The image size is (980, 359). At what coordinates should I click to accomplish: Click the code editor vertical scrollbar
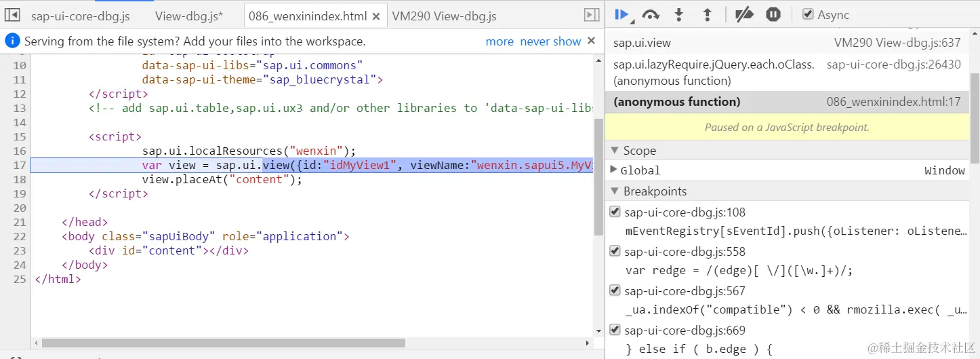click(x=598, y=176)
